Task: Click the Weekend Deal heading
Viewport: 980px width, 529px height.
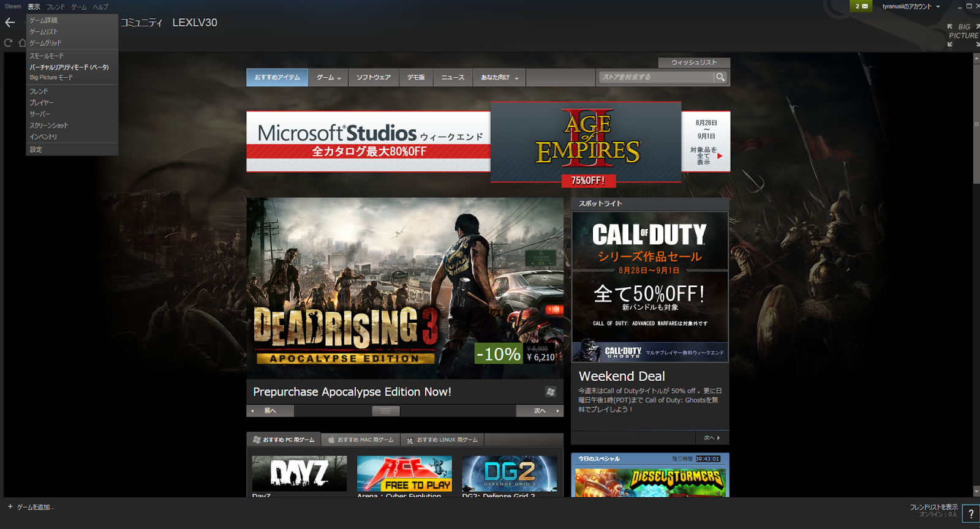Action: pyautogui.click(x=622, y=377)
